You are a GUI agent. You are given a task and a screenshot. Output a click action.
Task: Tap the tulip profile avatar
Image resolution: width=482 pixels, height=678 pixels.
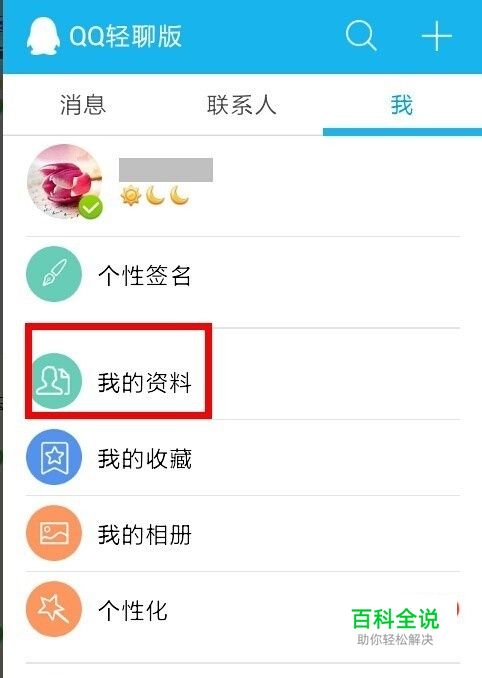(65, 182)
